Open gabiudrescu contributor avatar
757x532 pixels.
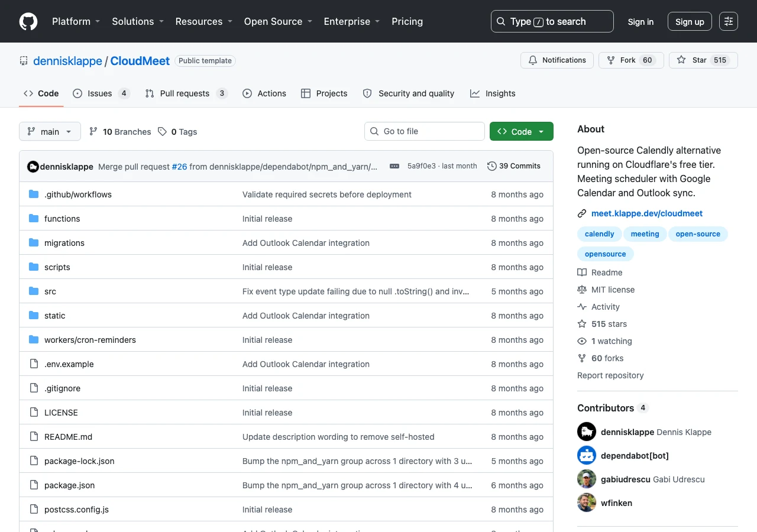click(x=587, y=479)
